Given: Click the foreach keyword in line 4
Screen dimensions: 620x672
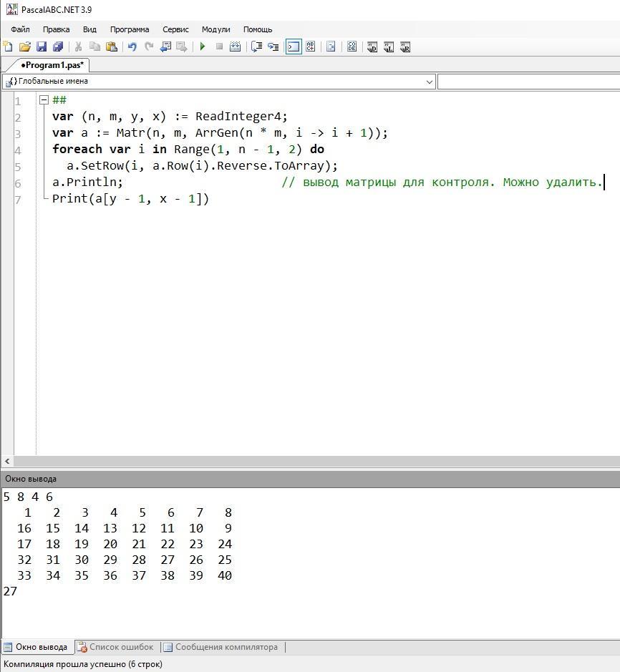Looking at the screenshot, I should pyautogui.click(x=77, y=149).
